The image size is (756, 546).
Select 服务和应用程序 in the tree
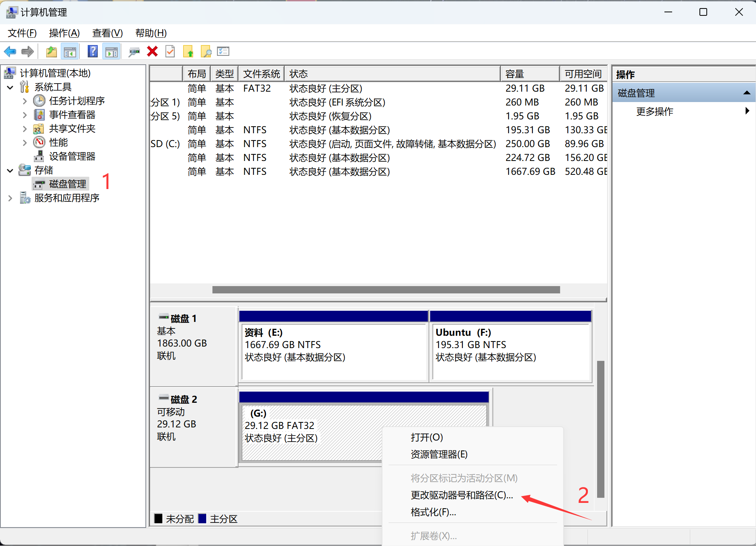[67, 198]
